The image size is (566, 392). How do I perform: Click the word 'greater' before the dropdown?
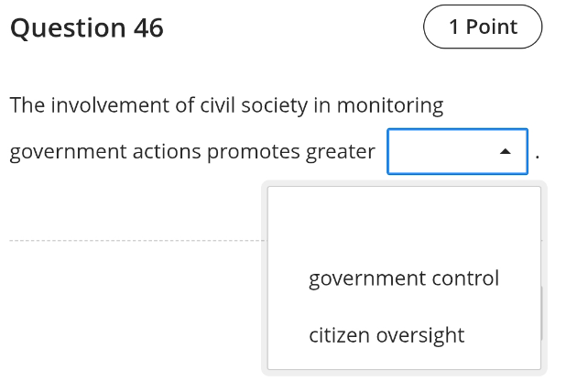point(341,152)
